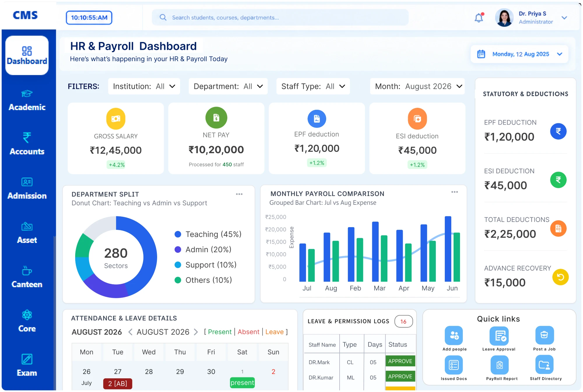Go to previous month in attendance calendar
The width and height of the screenshot is (583, 392).
click(x=130, y=332)
